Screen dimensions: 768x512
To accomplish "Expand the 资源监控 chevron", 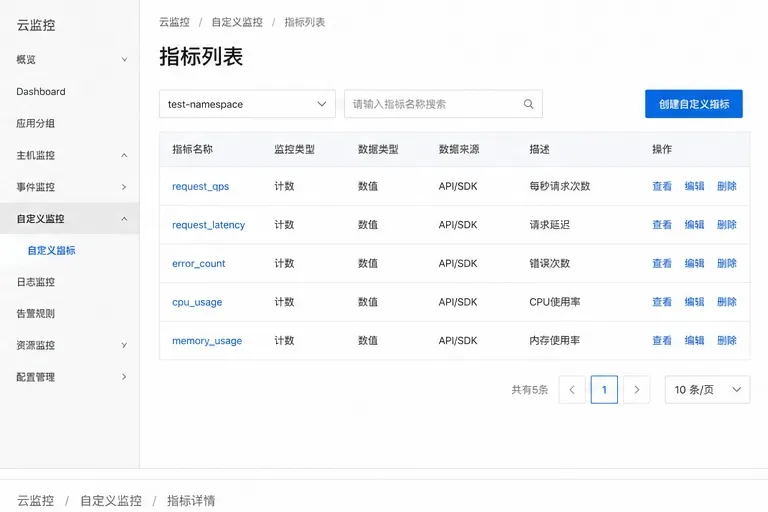I will coord(124,345).
